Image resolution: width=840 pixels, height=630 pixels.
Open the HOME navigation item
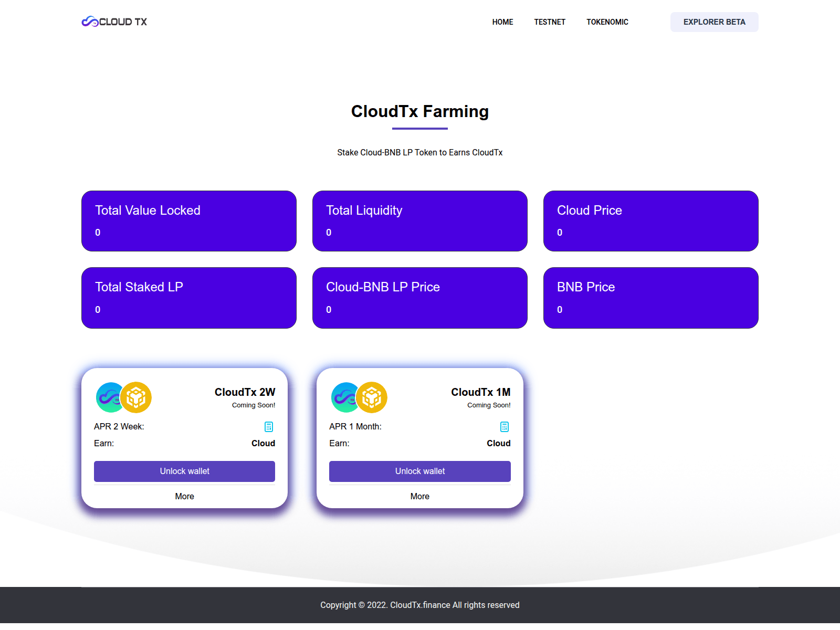502,22
